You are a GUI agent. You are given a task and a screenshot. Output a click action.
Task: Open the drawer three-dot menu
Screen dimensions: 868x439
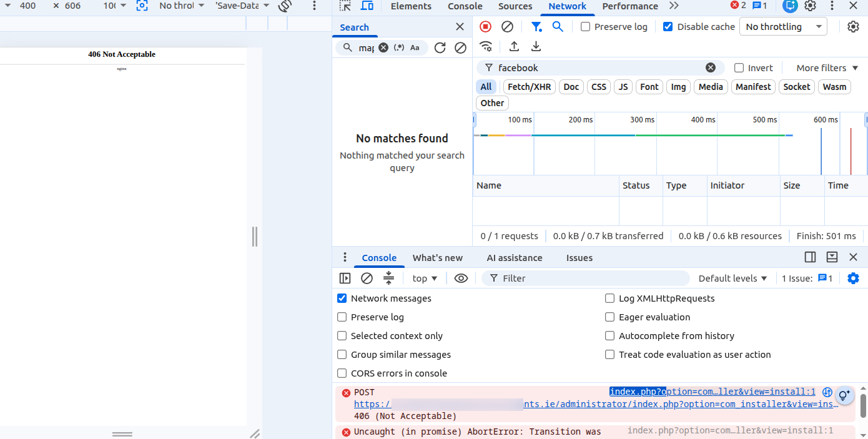(x=345, y=257)
